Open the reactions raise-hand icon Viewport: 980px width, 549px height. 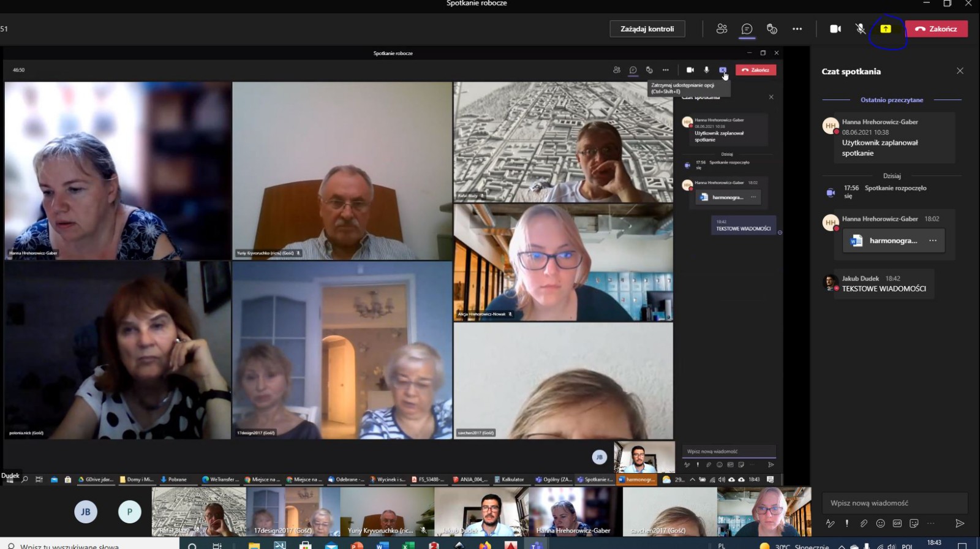coord(772,29)
